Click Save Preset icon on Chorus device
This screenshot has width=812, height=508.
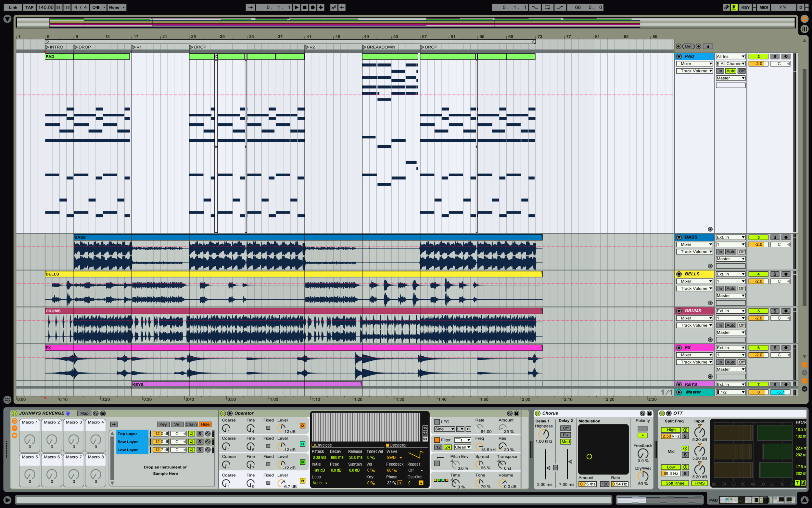[650, 413]
